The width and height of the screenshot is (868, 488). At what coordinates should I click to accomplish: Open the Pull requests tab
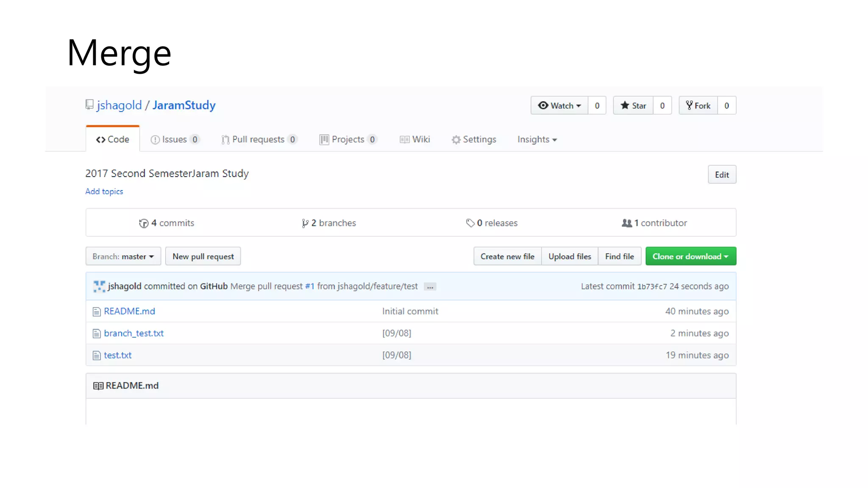point(258,139)
